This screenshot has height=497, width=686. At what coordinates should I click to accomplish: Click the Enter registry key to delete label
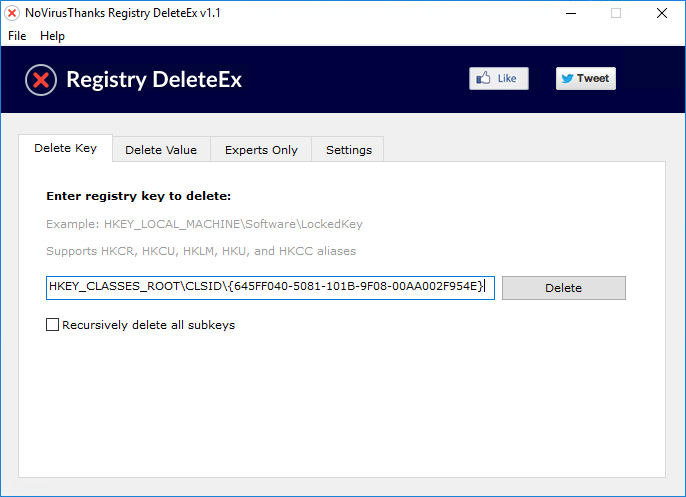click(x=138, y=196)
